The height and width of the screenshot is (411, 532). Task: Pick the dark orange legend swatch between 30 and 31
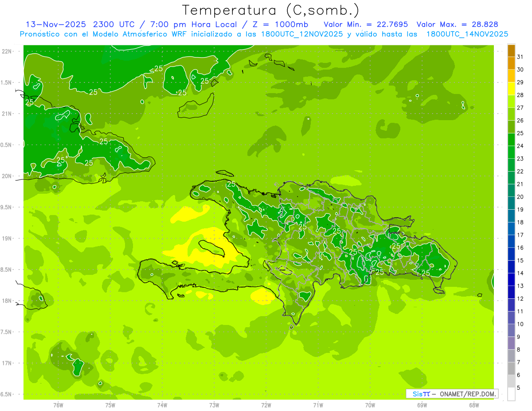[x=511, y=63]
